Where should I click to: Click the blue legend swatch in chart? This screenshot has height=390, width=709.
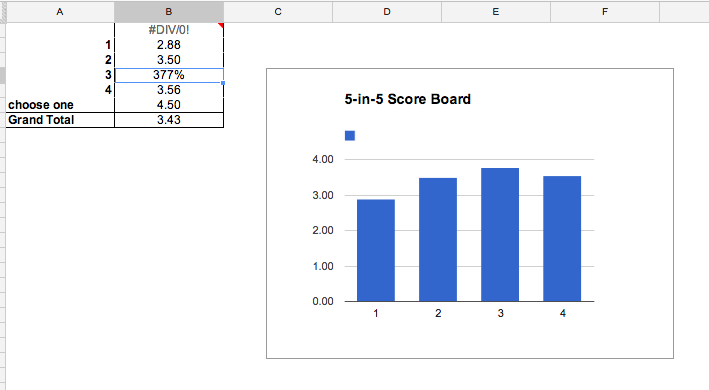point(350,136)
